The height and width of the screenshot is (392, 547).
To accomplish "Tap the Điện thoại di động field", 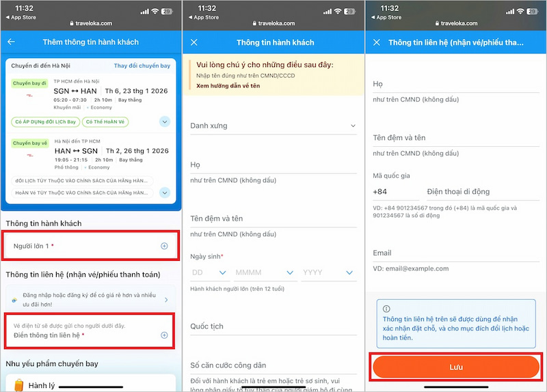I will 483,192.
